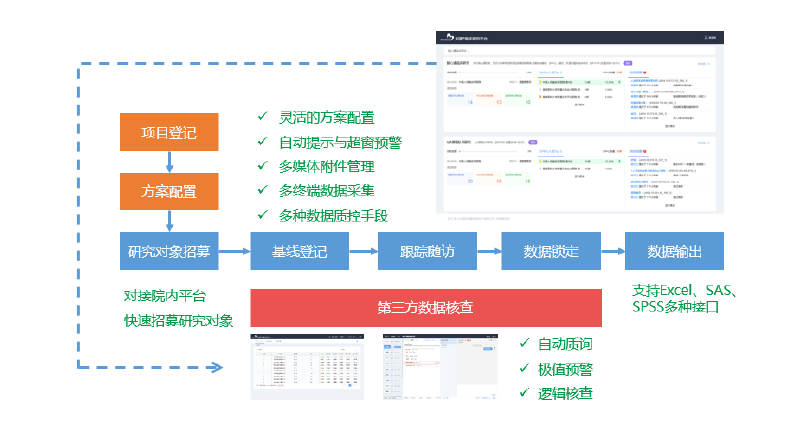Select the orange 方案配置 box
The height and width of the screenshot is (425, 809).
pos(169,191)
